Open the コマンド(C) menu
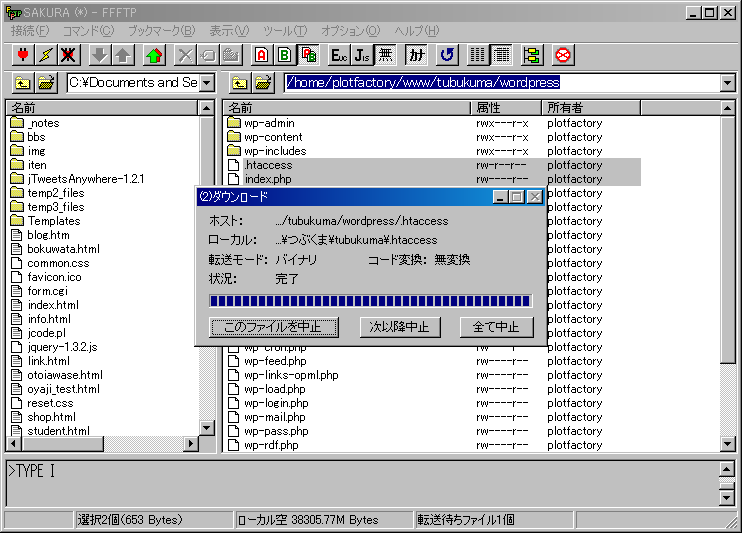Viewport: 742px width, 533px height. tap(88, 31)
